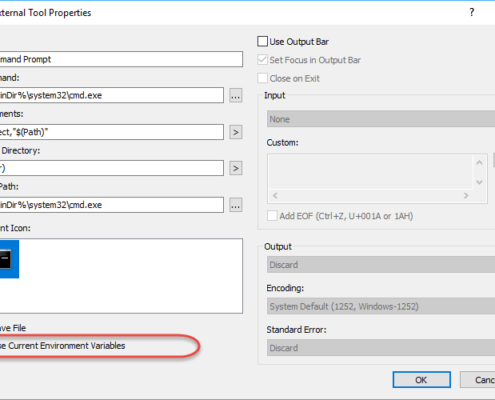The height and width of the screenshot is (400, 495).
Task: Open the directory variable arrow button
Action: pos(236,168)
